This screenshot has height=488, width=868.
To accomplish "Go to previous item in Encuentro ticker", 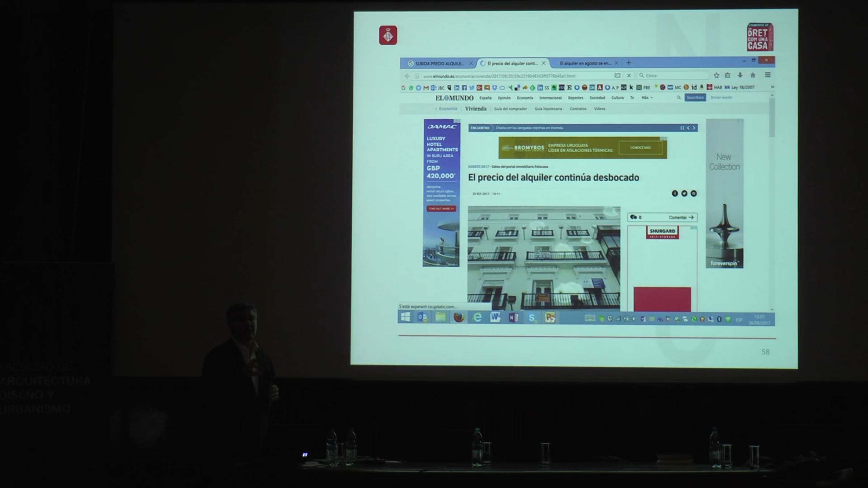I will coord(688,128).
